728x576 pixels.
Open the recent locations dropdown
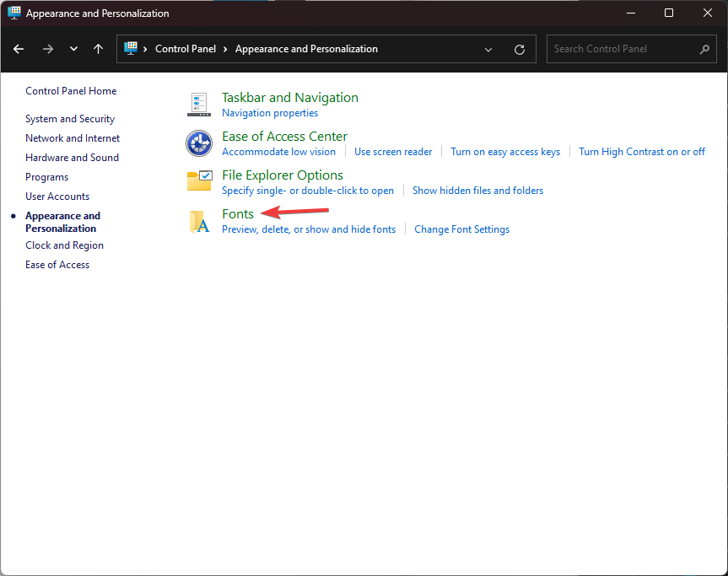tap(73, 49)
